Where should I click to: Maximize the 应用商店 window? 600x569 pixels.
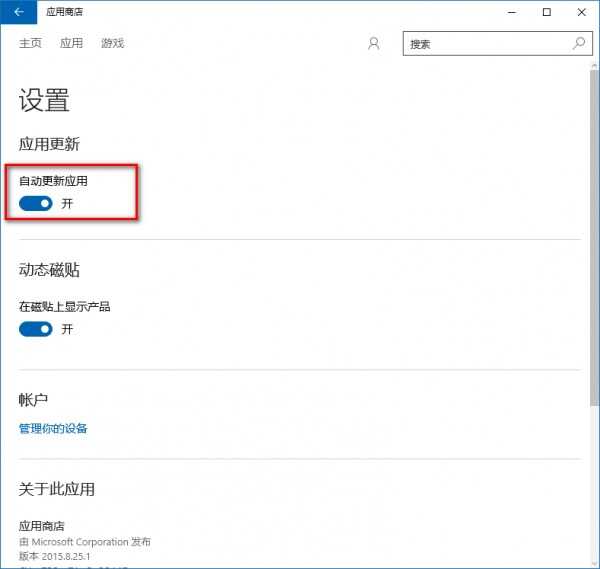point(547,12)
